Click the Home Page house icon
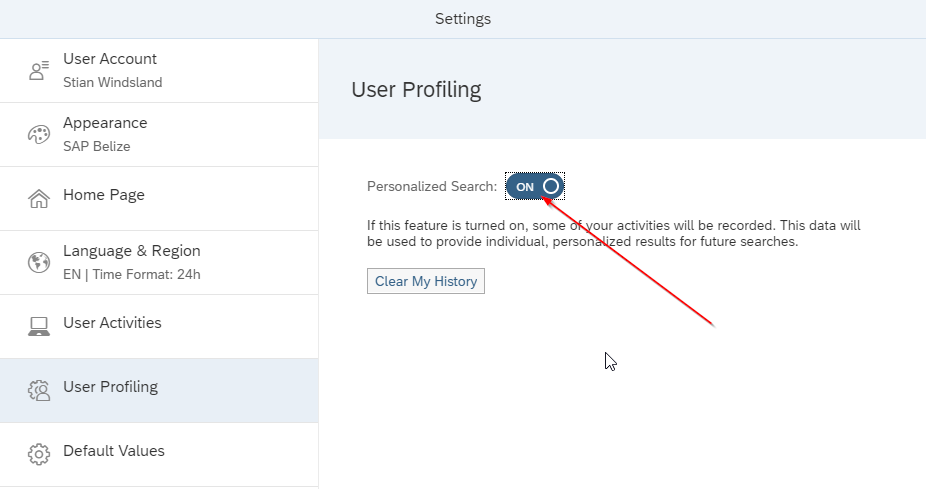Viewport: 926px width, 489px height. click(x=39, y=198)
